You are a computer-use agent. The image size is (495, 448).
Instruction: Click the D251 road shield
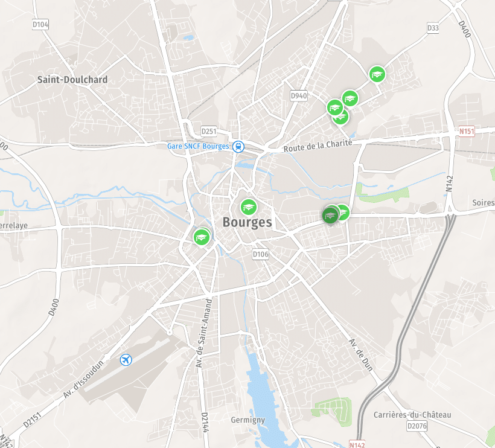209,131
